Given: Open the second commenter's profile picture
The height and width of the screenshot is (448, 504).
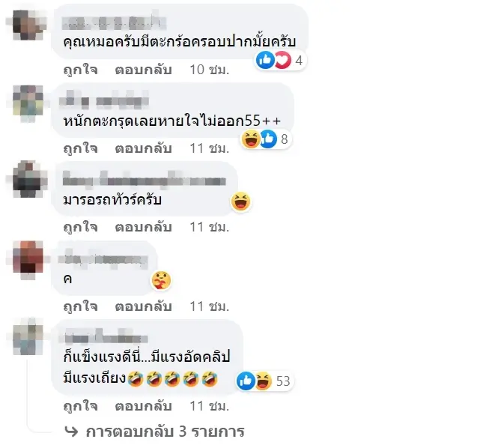Looking at the screenshot, I should click(28, 103).
